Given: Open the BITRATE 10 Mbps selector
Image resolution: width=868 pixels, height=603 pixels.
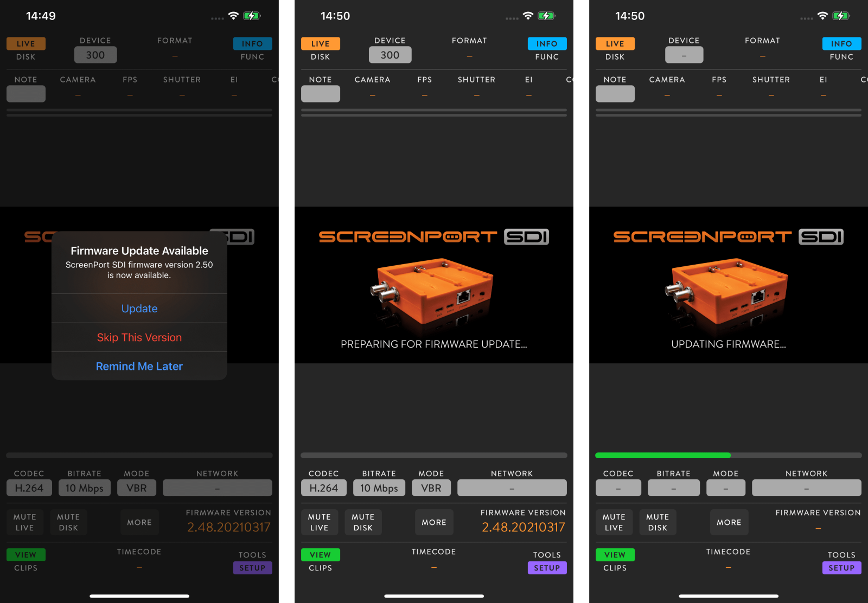Looking at the screenshot, I should click(84, 487).
